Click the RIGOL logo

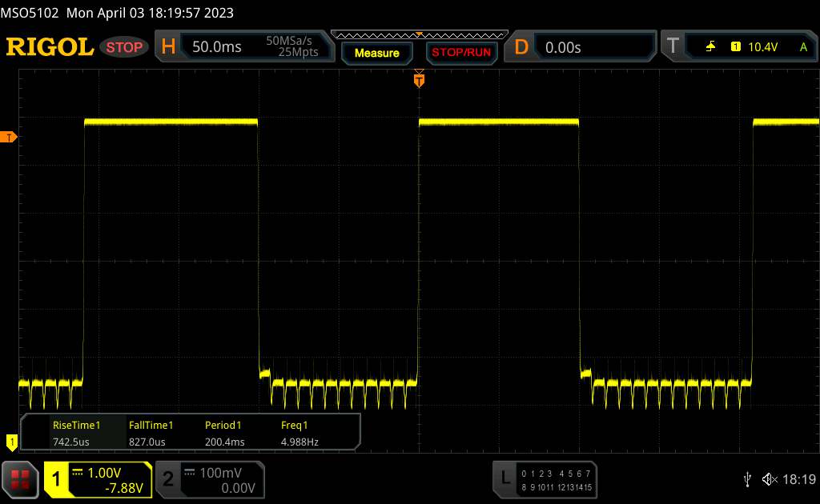click(50, 47)
